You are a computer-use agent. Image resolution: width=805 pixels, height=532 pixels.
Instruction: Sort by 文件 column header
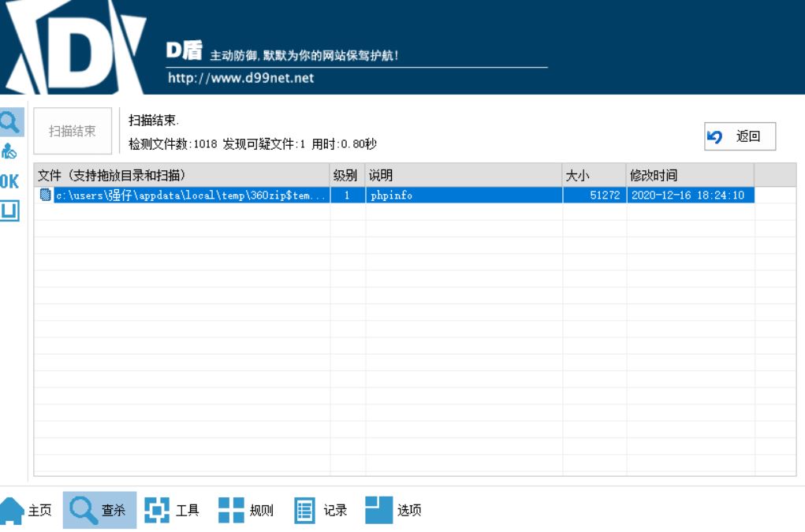click(181, 175)
